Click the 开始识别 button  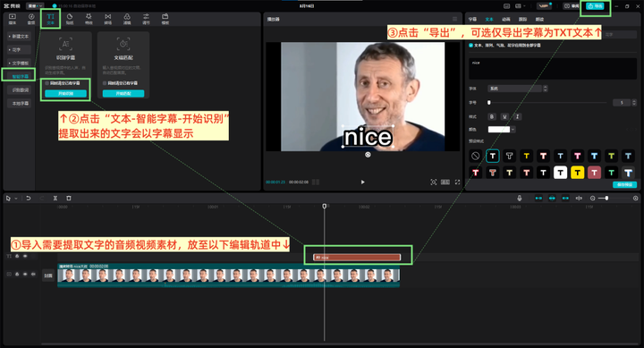click(x=65, y=94)
